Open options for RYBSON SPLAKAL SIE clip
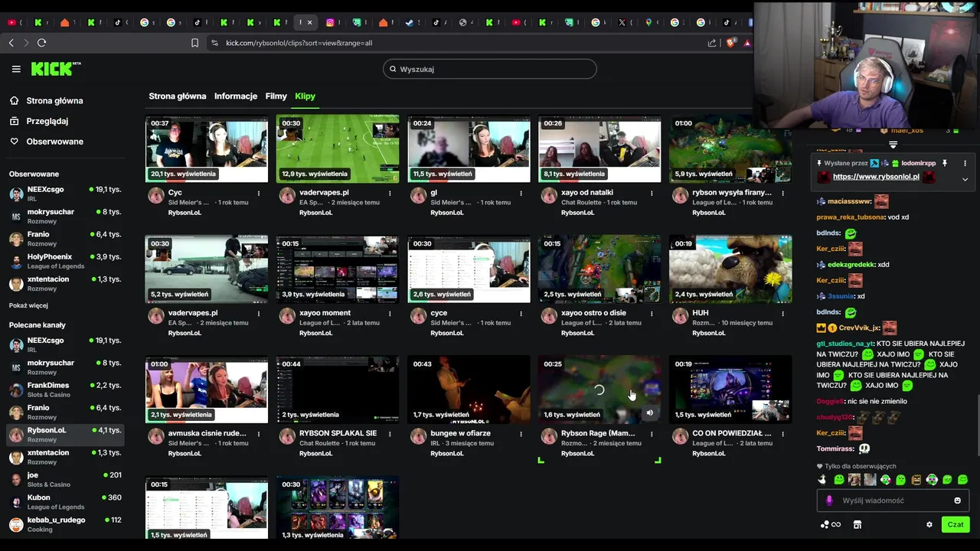 click(390, 433)
